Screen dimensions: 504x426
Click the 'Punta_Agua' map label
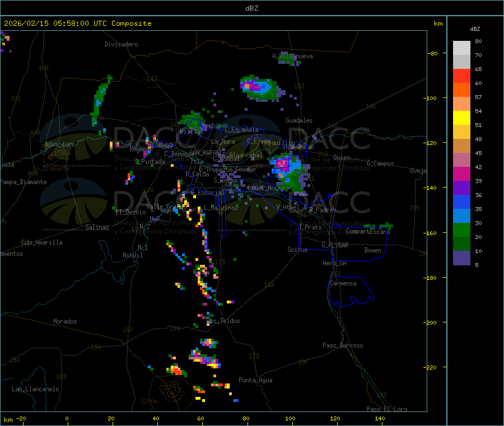click(x=255, y=381)
